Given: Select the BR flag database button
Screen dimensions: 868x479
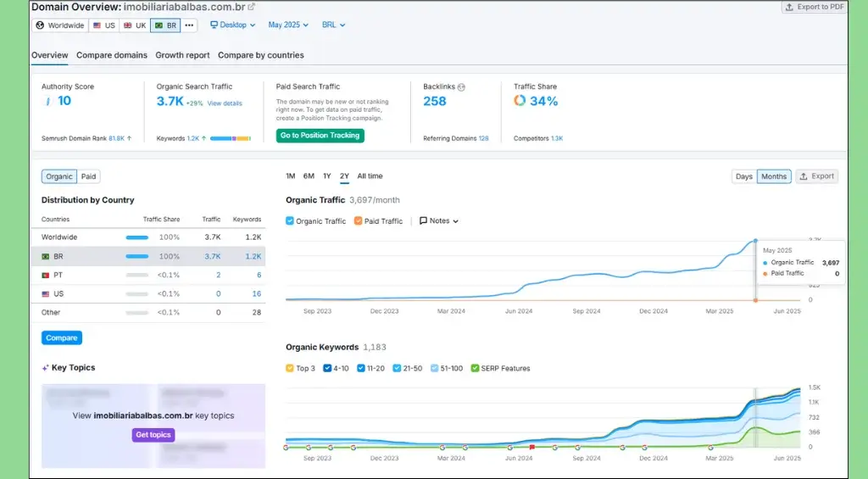Looking at the screenshot, I should pos(165,25).
